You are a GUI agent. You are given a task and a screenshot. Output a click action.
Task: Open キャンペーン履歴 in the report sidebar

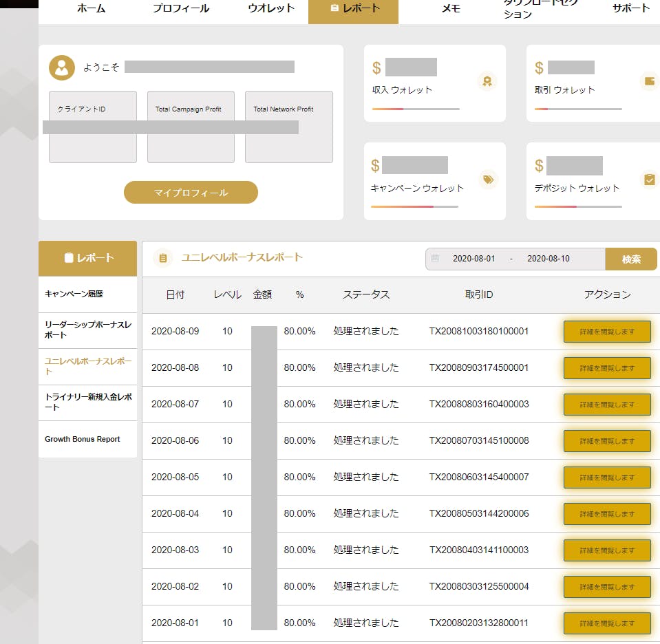point(74,294)
